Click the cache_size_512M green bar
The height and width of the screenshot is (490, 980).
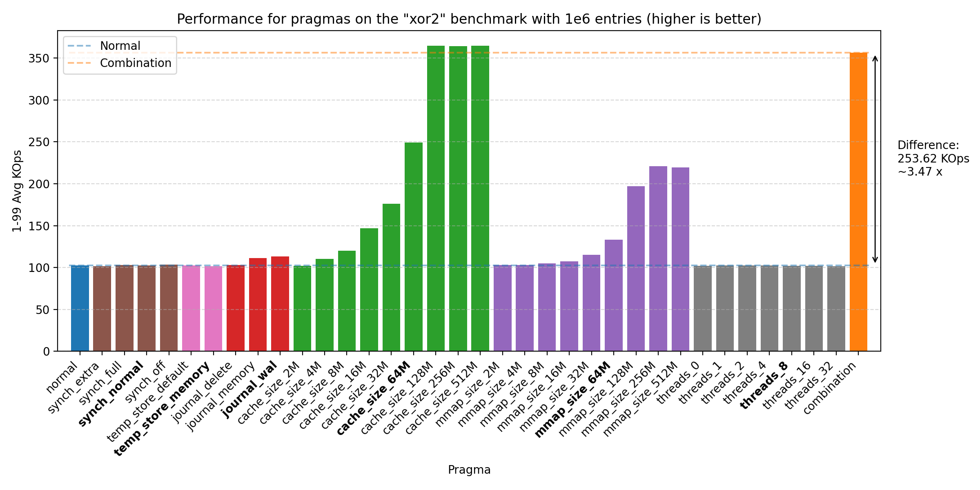click(x=480, y=198)
